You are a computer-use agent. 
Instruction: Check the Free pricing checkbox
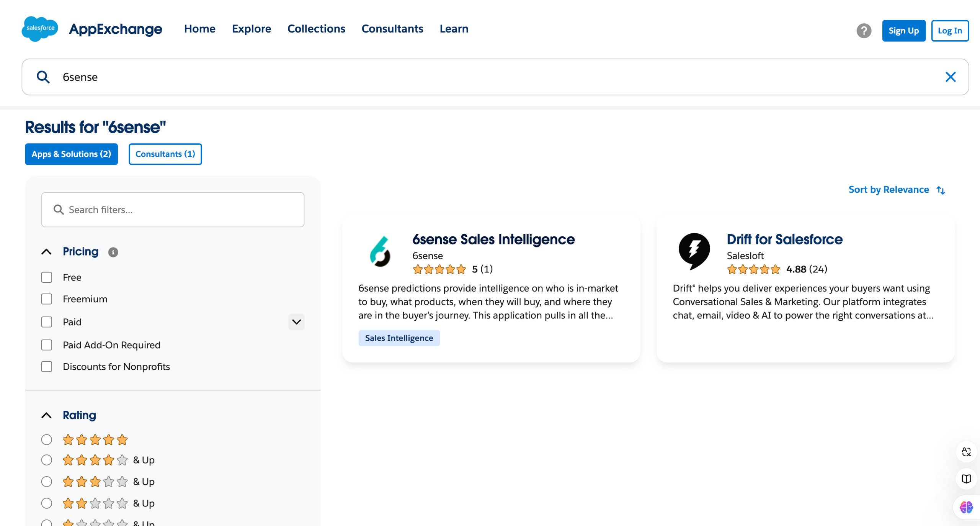47,277
